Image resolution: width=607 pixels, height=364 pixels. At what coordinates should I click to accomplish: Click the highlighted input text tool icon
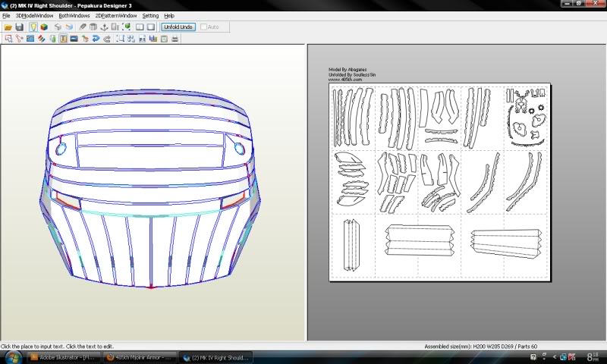(x=64, y=38)
